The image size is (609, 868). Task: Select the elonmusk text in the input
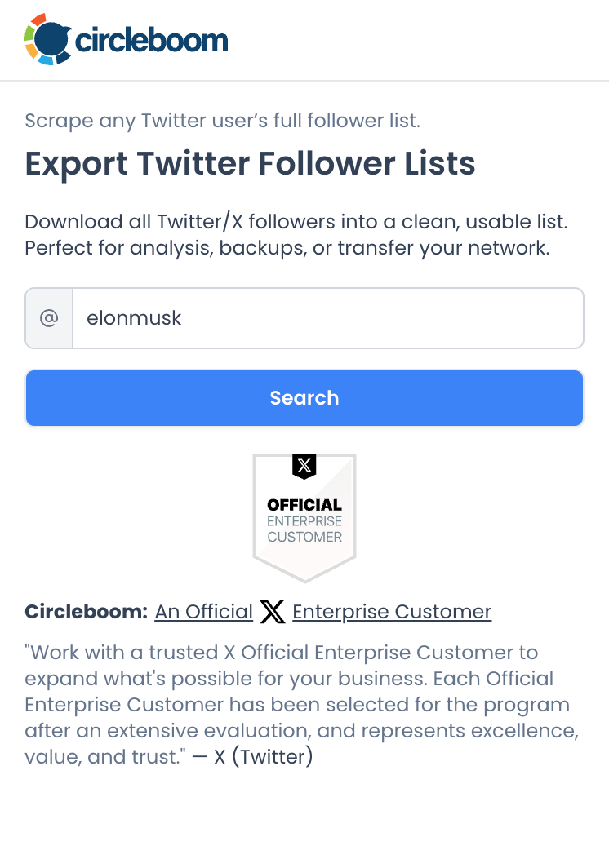pyautogui.click(x=133, y=317)
